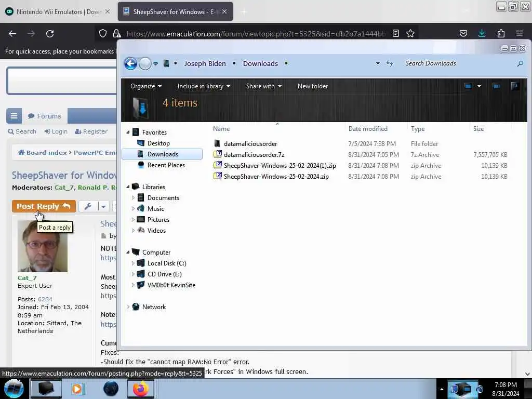Sort by Type column header
Screen dimensions: 532x399
[x=418, y=129]
